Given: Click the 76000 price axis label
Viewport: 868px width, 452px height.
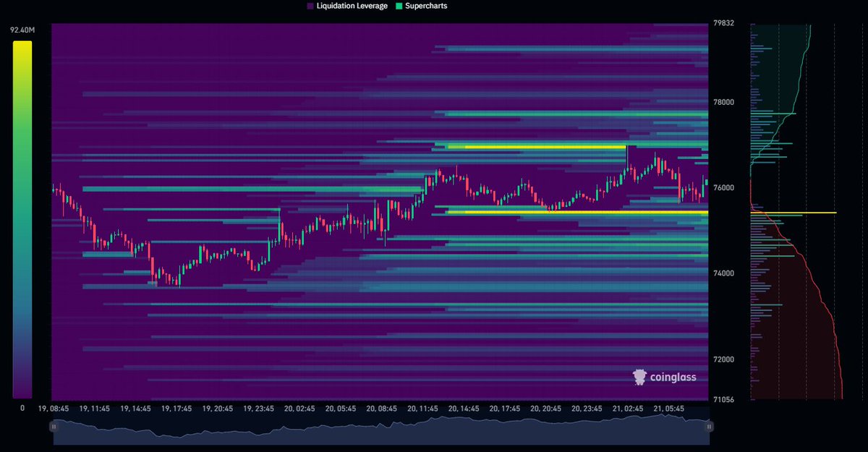Looking at the screenshot, I should [725, 188].
